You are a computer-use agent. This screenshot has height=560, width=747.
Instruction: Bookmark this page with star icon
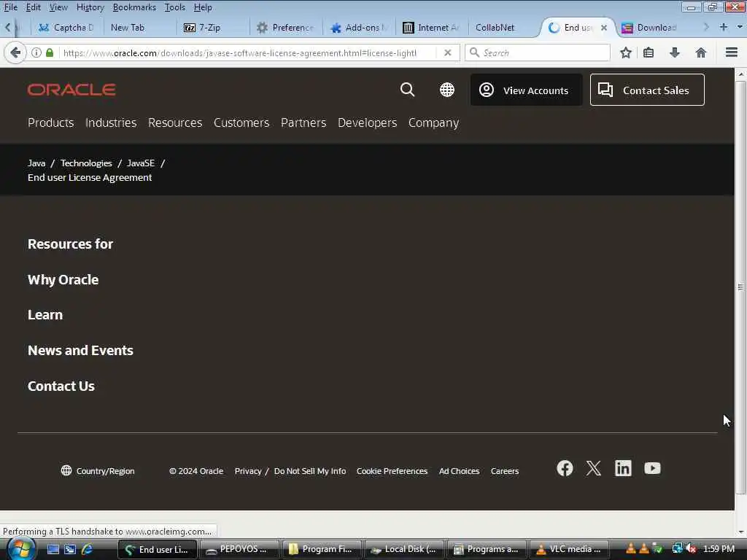[x=625, y=52]
